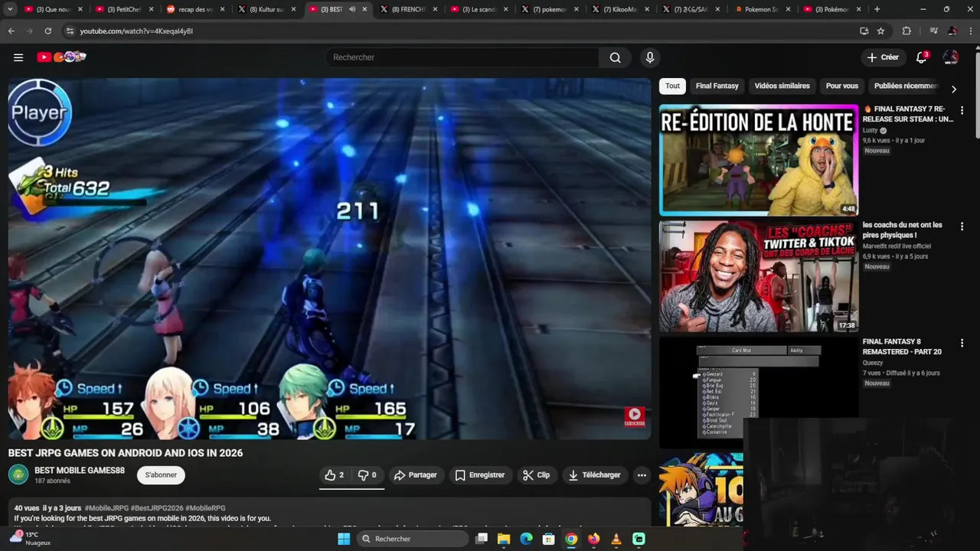Reload the page
This screenshot has width=980, height=551.
(47, 31)
